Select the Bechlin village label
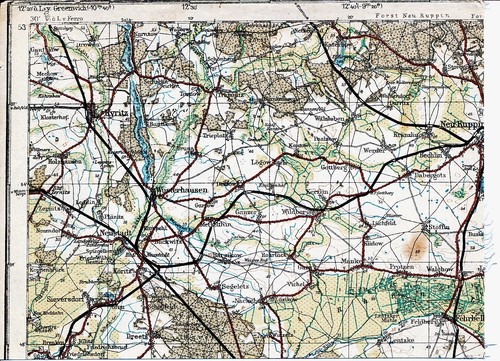Image resolution: width=500 pixels, height=361 pixels. 430,155
